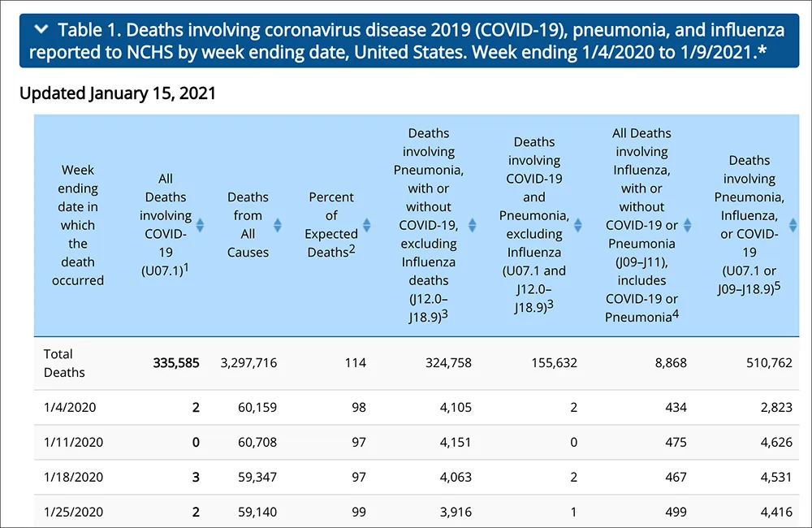Click the 1/25/2020 week row

(x=417, y=512)
